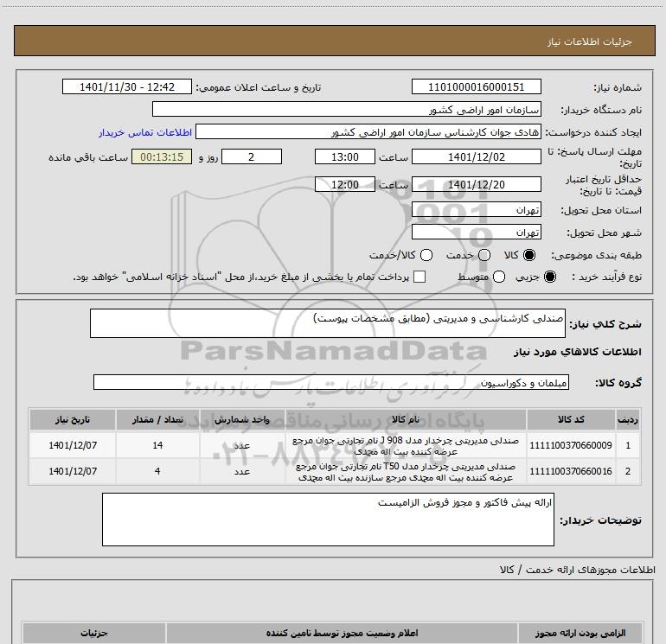This screenshot has width=666, height=644.
Task: Click the buyer organization name field
Action: (347, 109)
